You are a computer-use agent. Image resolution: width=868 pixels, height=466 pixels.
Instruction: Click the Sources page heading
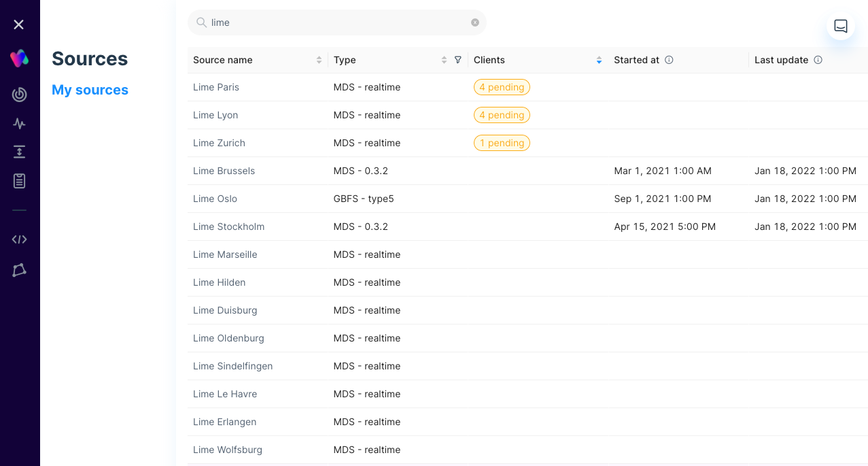[90, 59]
